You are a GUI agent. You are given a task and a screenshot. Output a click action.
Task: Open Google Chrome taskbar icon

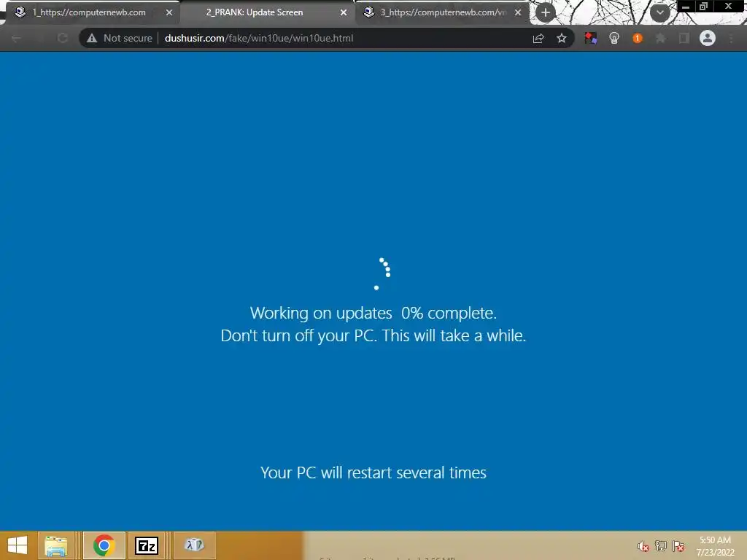click(x=104, y=545)
